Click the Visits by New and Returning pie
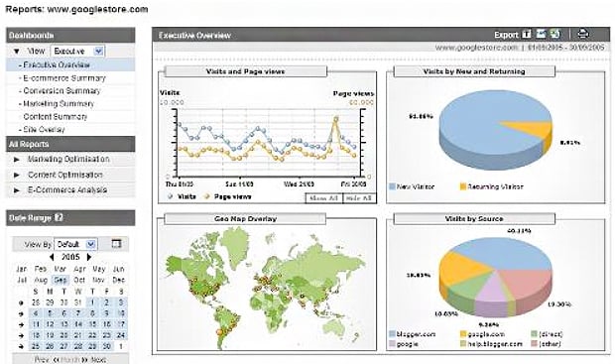This screenshot has width=615, height=364. click(495, 130)
